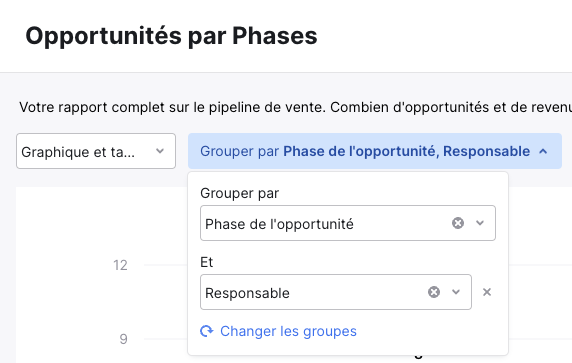Clear the Phase de l'opportunité selection

tap(458, 223)
